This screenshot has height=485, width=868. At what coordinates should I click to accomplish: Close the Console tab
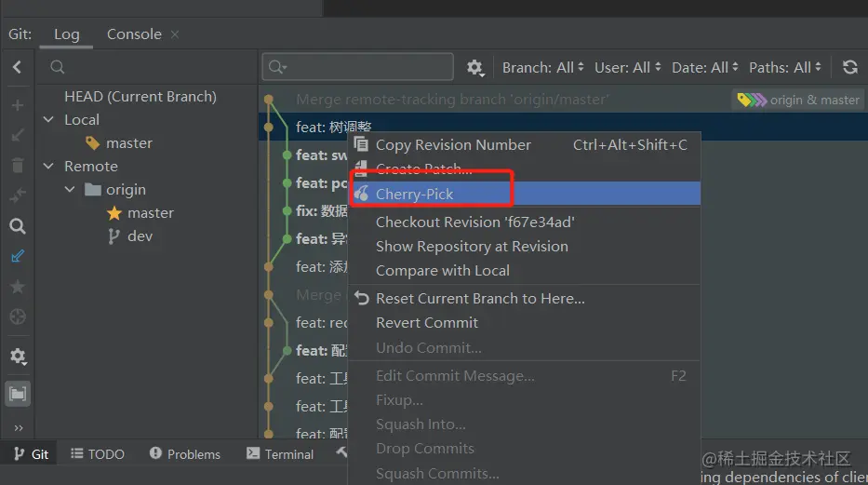tap(174, 34)
